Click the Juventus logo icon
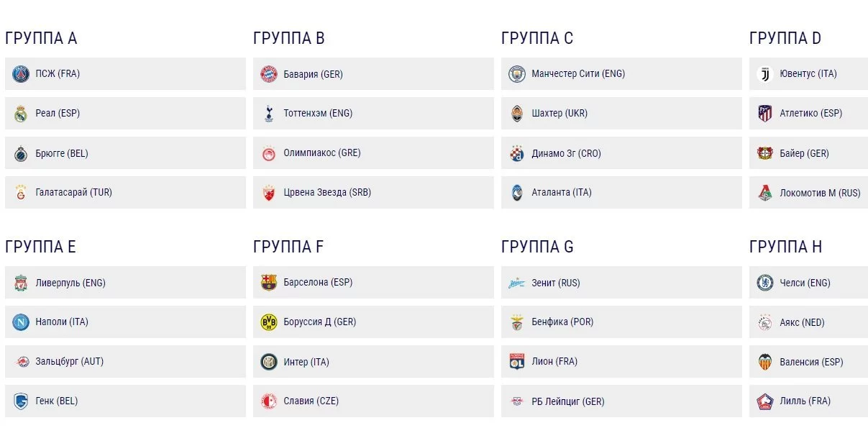Screen dimensions: 868x428 click(765, 74)
